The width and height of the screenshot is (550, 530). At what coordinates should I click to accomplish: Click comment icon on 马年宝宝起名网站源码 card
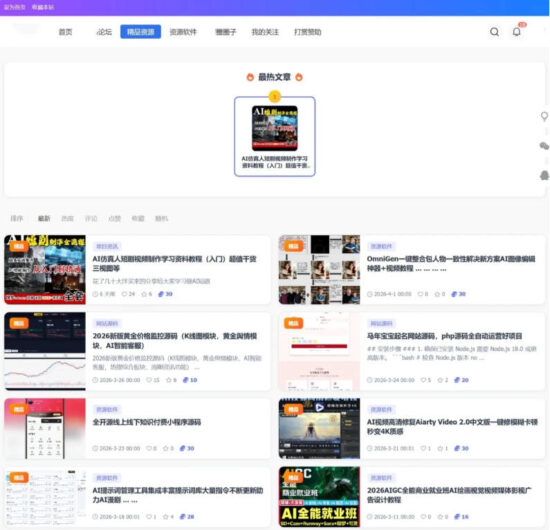[x=423, y=380]
